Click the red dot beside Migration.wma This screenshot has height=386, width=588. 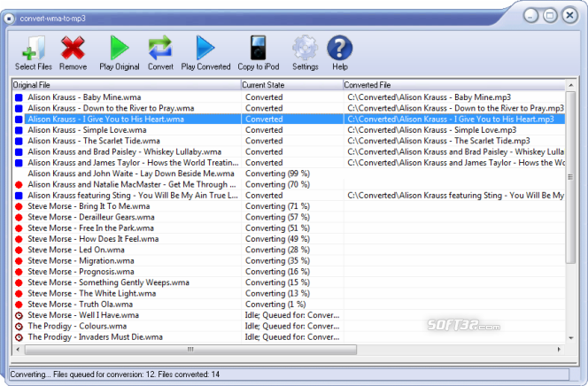[19, 261]
